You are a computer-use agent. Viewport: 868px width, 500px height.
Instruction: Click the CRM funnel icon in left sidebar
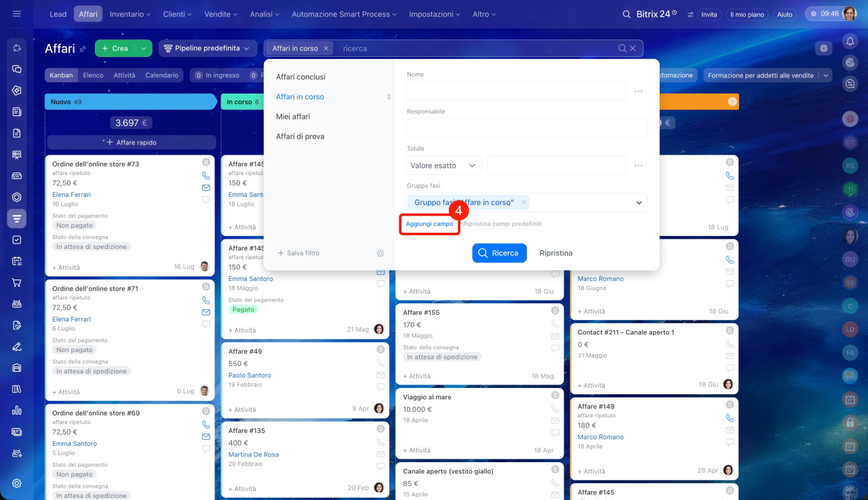click(17, 218)
